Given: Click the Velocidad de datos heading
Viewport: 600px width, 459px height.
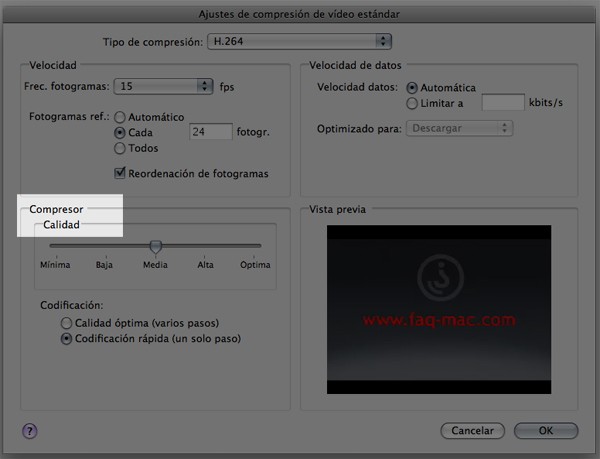Looking at the screenshot, I should (x=355, y=65).
